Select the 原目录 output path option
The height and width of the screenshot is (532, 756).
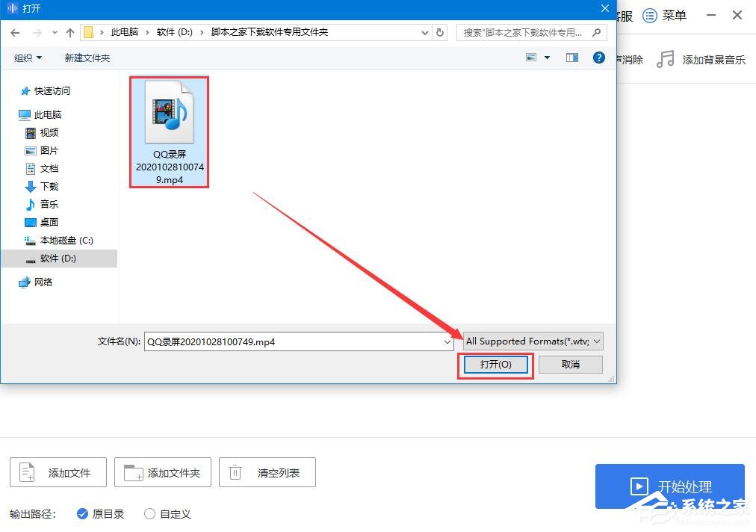click(x=82, y=514)
